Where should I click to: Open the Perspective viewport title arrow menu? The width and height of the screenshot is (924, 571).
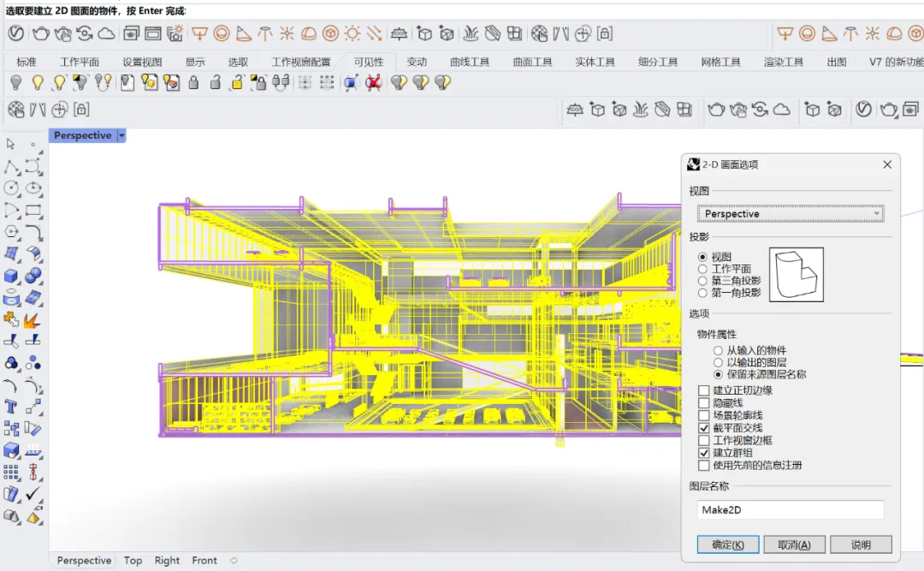click(121, 135)
